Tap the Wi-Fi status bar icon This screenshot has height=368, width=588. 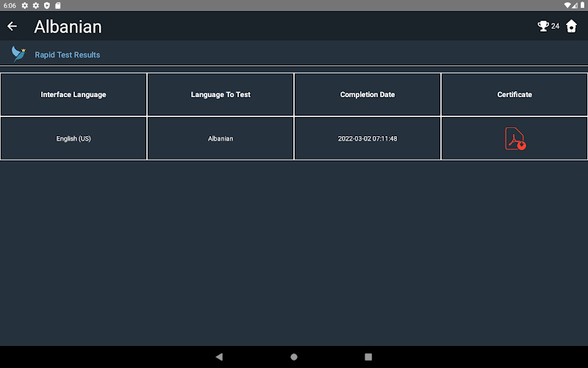tap(567, 5)
